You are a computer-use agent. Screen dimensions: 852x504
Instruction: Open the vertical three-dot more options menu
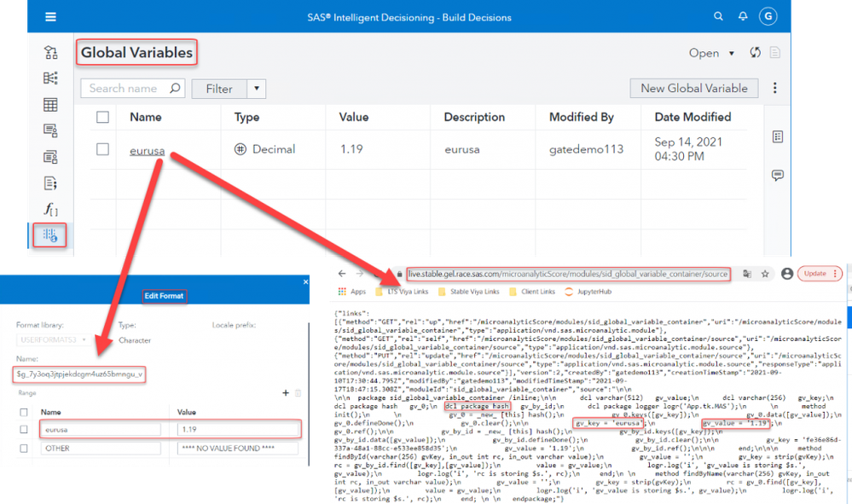point(775,88)
